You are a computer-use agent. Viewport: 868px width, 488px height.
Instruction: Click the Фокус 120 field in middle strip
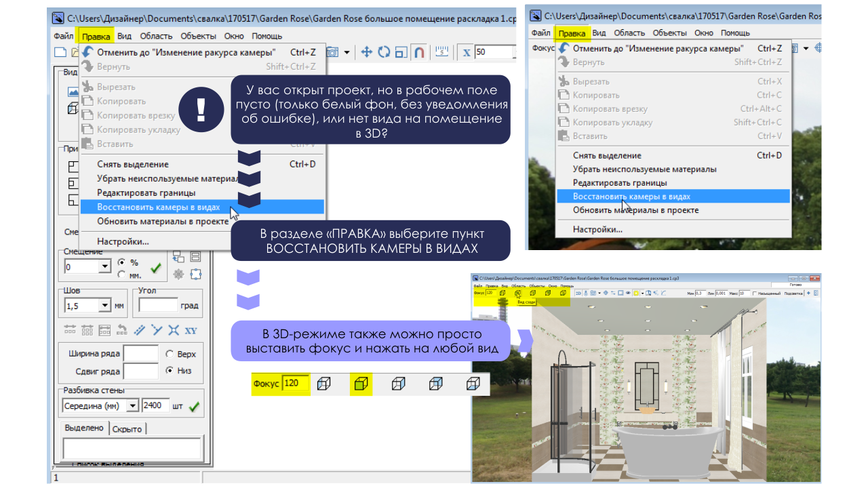pos(296,384)
